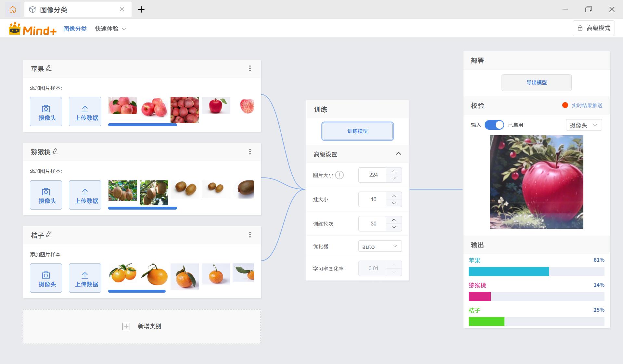Open the 快速体验 menu

[110, 29]
